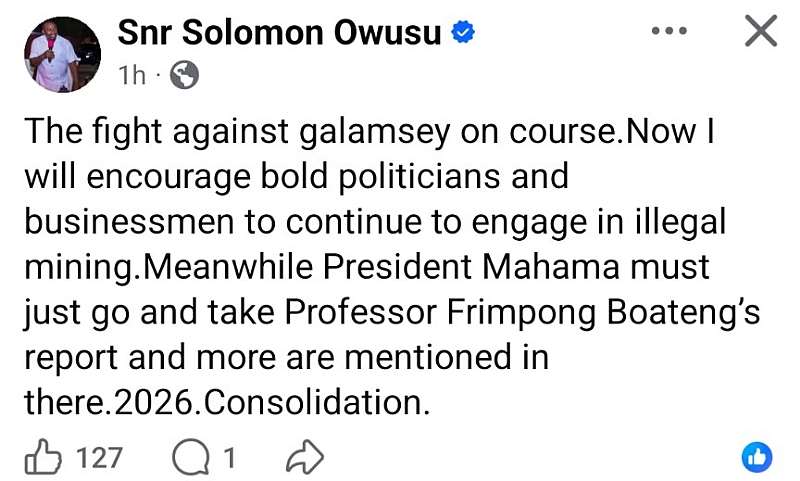This screenshot has height=481, width=800.
Task: Open post permalink via 1h timestamp
Action: coord(132,75)
